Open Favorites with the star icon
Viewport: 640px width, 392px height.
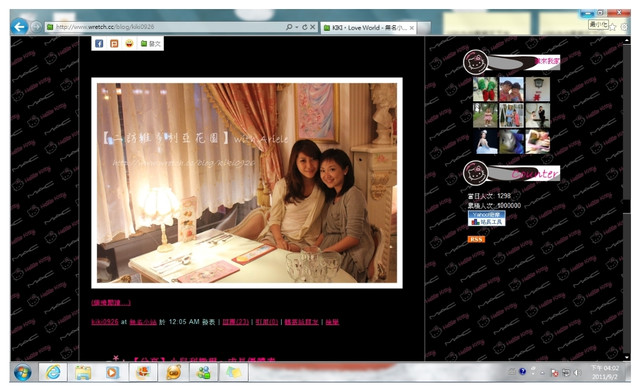613,27
